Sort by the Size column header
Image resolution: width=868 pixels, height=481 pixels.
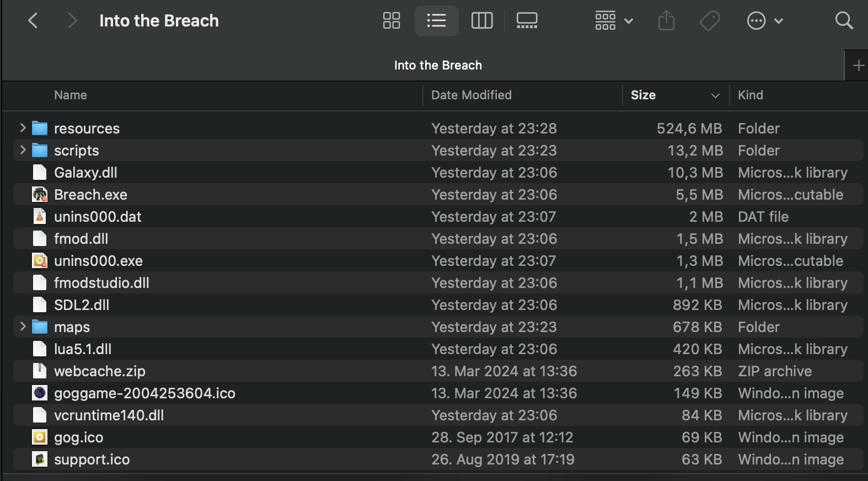pyautogui.click(x=643, y=95)
